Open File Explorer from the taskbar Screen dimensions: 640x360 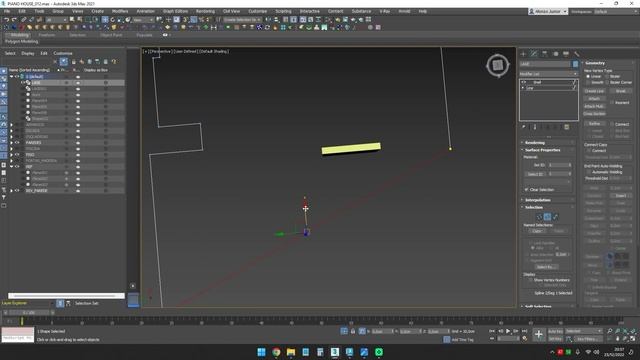pos(291,352)
